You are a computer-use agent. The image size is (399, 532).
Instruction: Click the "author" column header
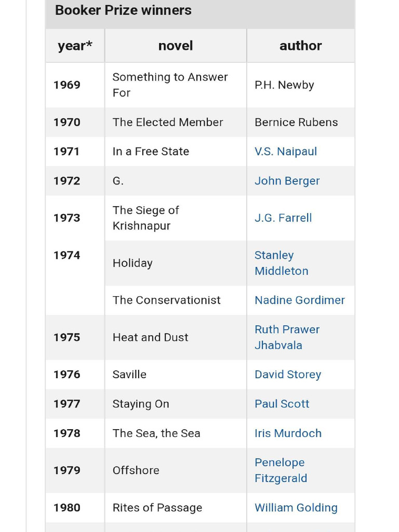pyautogui.click(x=300, y=46)
